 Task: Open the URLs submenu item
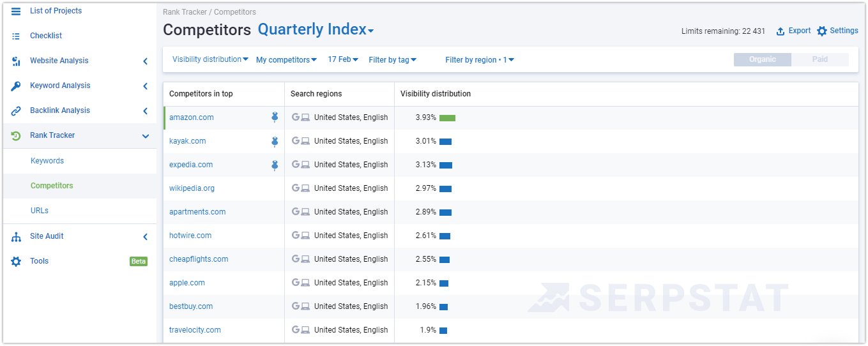click(x=40, y=211)
